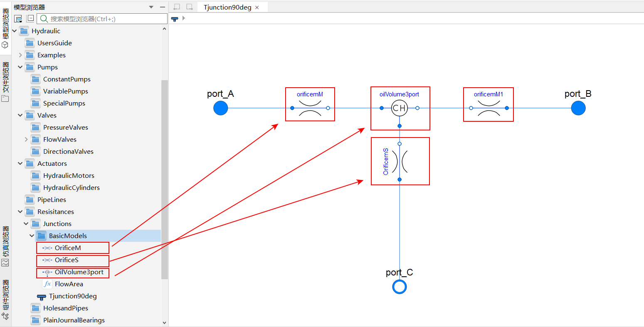The height and width of the screenshot is (327, 644).
Task: Collapse the BasicModels folder
Action: 32,236
